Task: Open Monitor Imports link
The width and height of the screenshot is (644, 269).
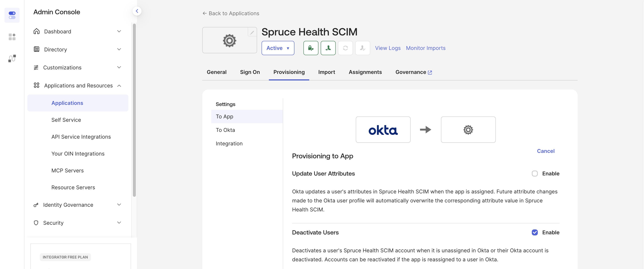Action: click(426, 48)
